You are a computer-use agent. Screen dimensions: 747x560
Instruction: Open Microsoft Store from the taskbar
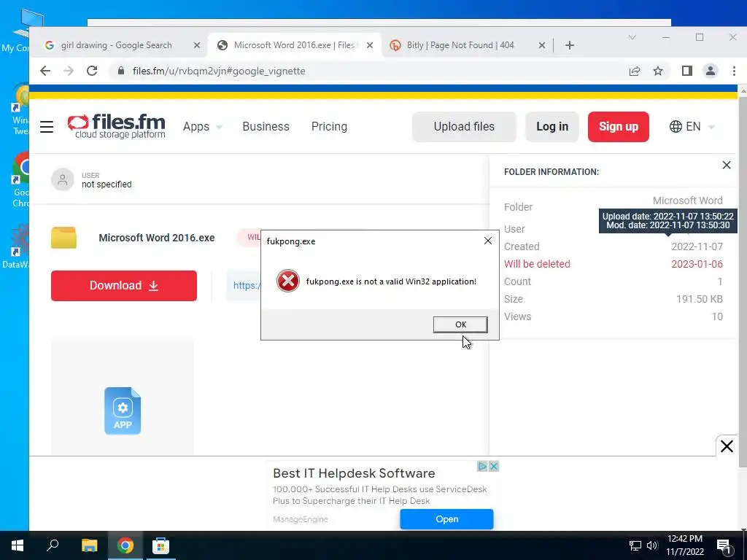(160, 545)
